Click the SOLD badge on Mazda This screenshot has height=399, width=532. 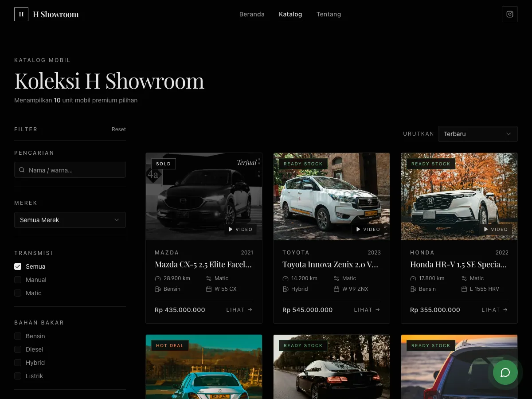164,164
